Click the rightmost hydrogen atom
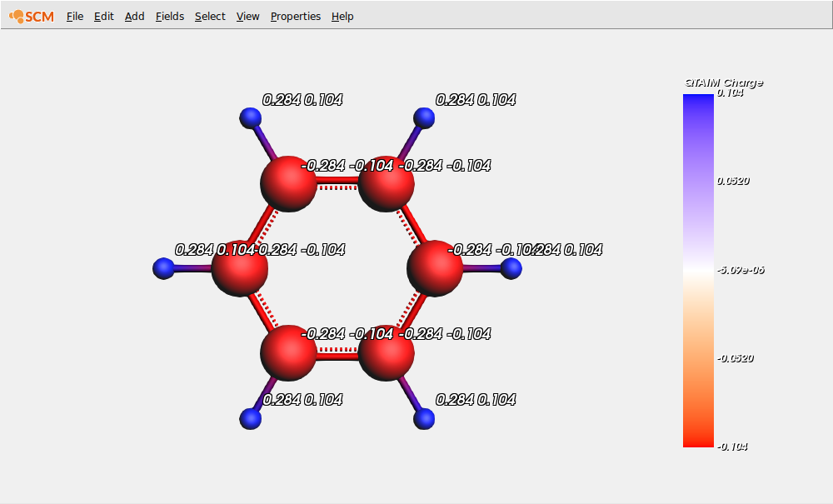The image size is (833, 504). click(x=511, y=268)
